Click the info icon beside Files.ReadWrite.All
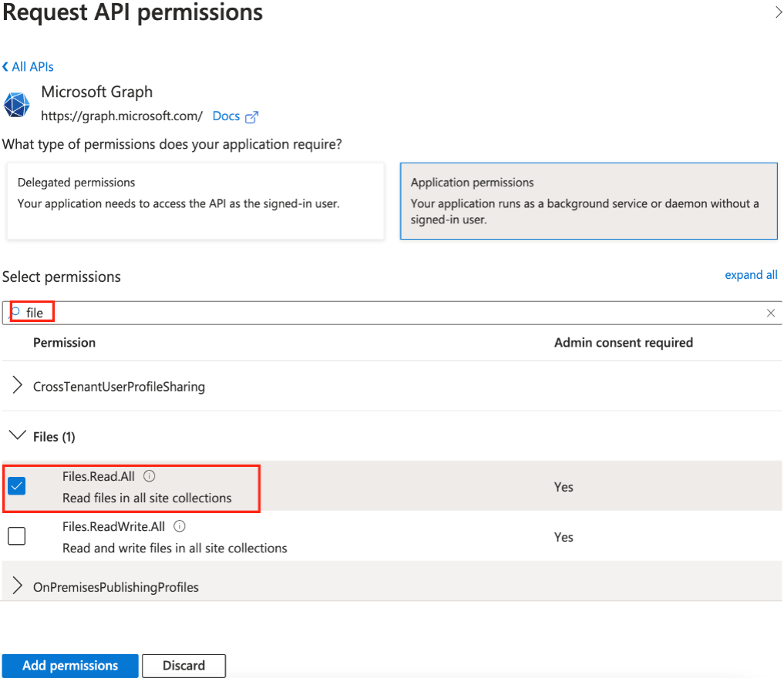The image size is (784, 678). (x=180, y=526)
